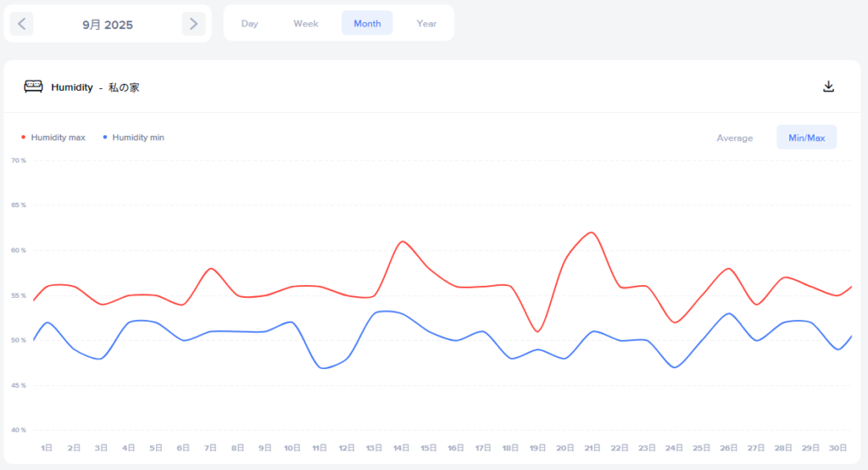Click the Humidity - 私の家 title
The height and width of the screenshot is (470, 868).
pos(95,87)
